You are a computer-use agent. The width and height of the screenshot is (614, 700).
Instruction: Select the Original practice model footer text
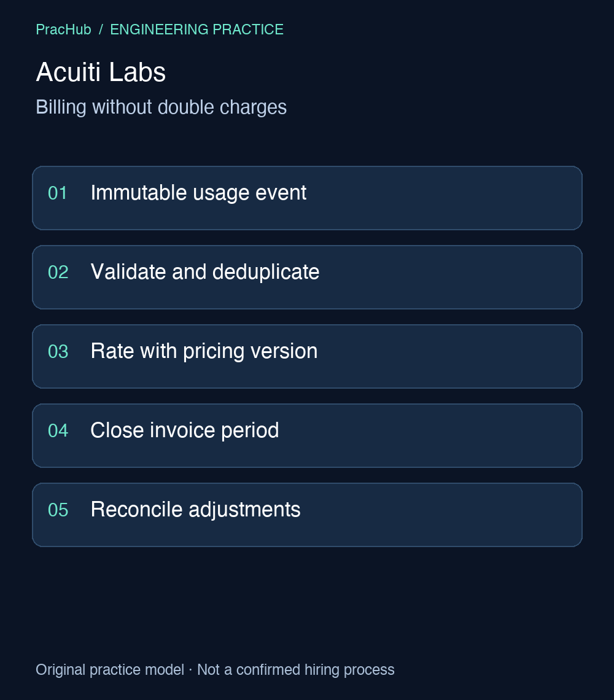(110, 670)
